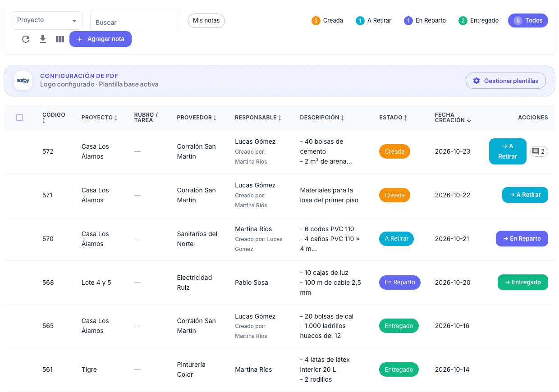Sort by Proveedor column header
The height and width of the screenshot is (392, 559).
point(197,118)
